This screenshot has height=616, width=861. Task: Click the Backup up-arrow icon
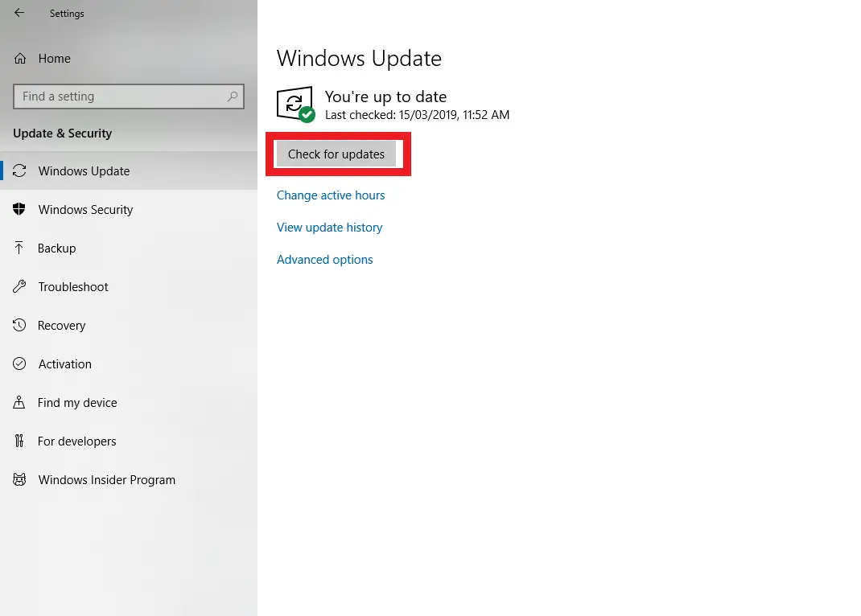click(20, 248)
